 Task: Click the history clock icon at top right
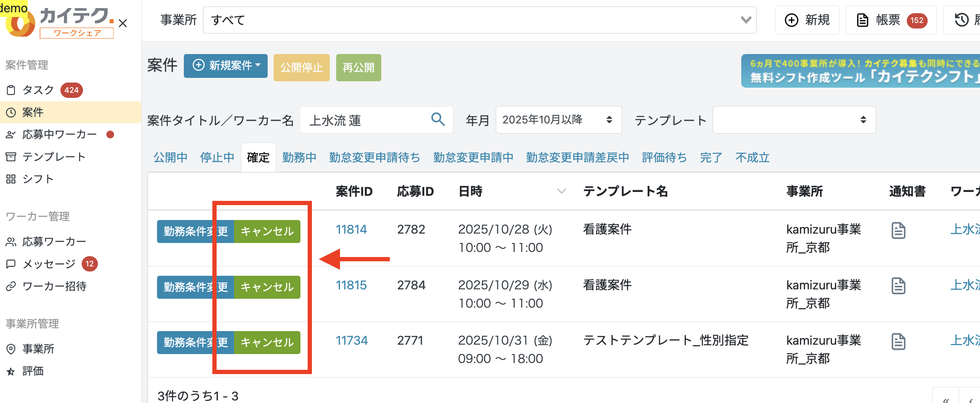tap(962, 20)
